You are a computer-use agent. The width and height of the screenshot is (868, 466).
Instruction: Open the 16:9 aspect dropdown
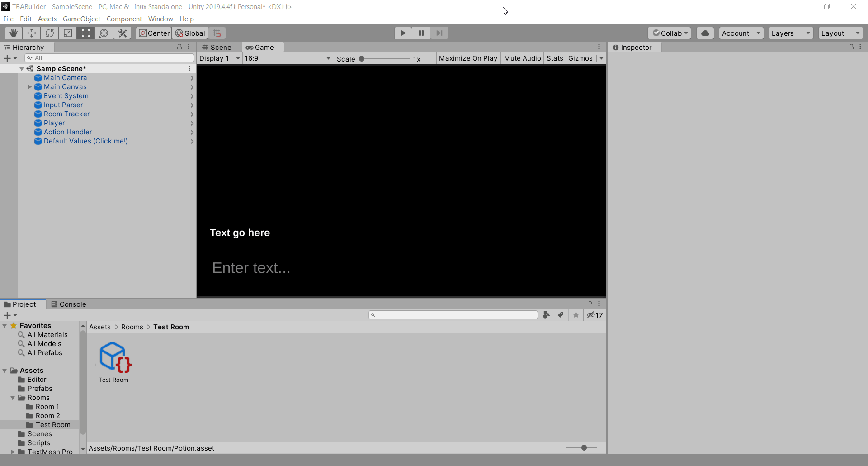coord(288,58)
